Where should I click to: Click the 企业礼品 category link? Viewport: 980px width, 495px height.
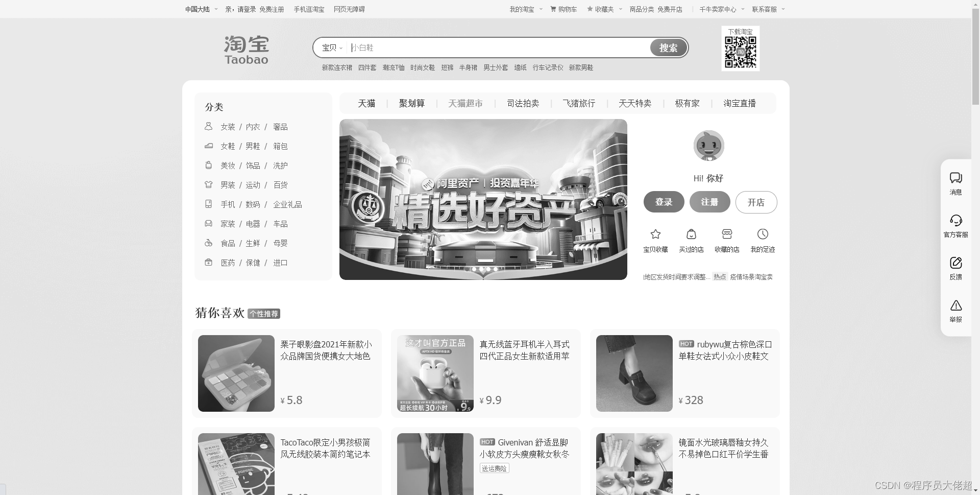287,204
